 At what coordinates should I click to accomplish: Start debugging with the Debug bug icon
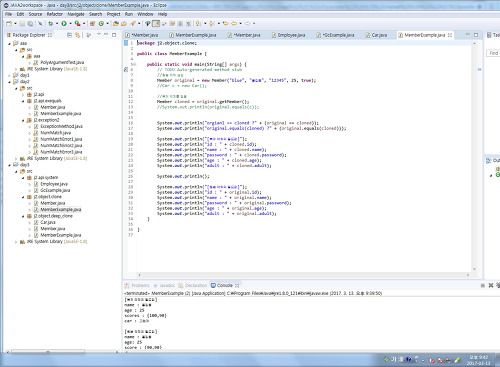(x=51, y=23)
